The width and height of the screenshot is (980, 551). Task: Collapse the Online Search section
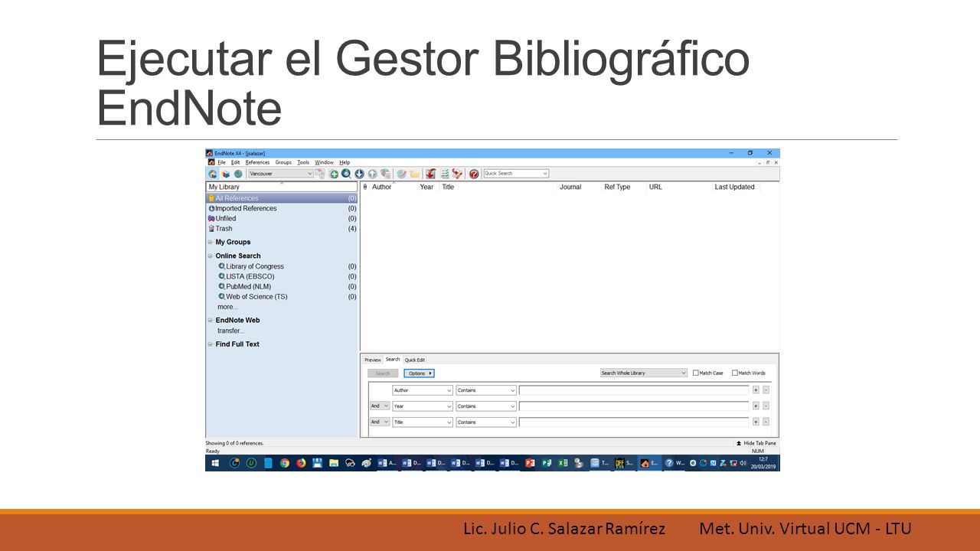(x=210, y=256)
